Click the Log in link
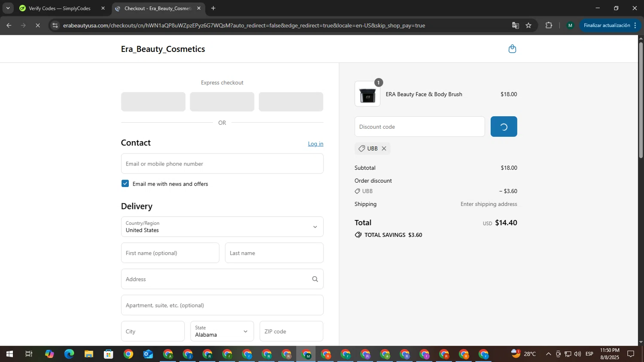This screenshot has height=362, width=644. coord(316,144)
